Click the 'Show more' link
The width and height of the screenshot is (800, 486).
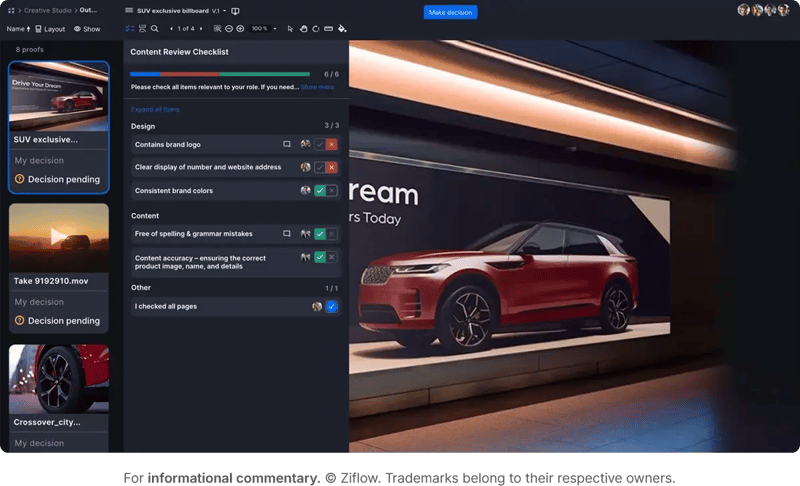click(317, 87)
